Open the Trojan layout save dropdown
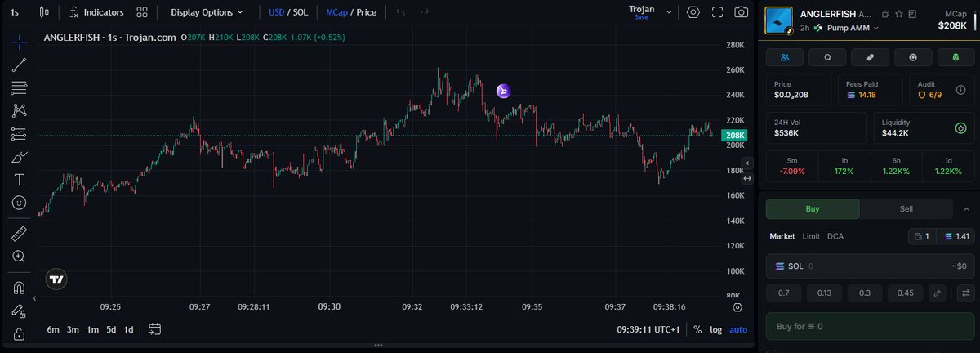Image resolution: width=980 pixels, height=353 pixels. [x=670, y=12]
